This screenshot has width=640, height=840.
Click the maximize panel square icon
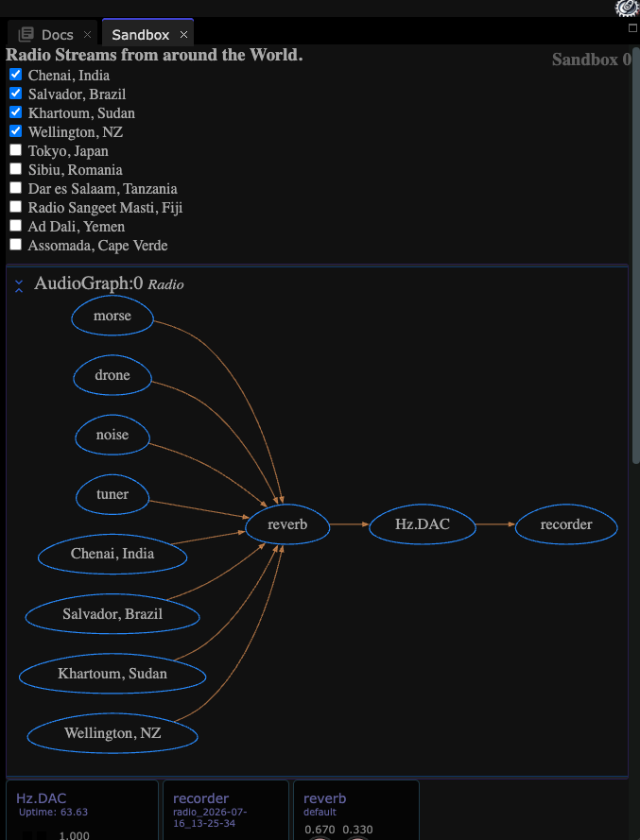[632, 28]
